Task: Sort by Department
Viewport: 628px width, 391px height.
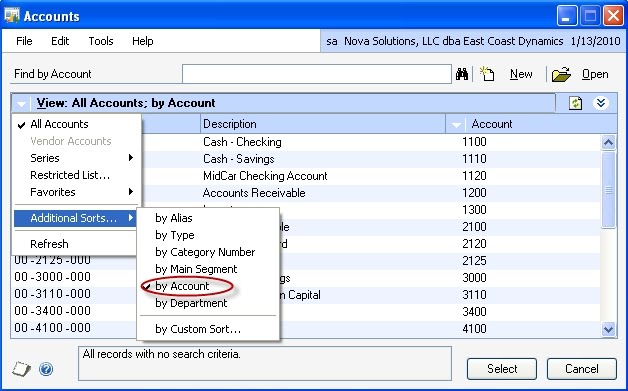Action: pos(191,303)
